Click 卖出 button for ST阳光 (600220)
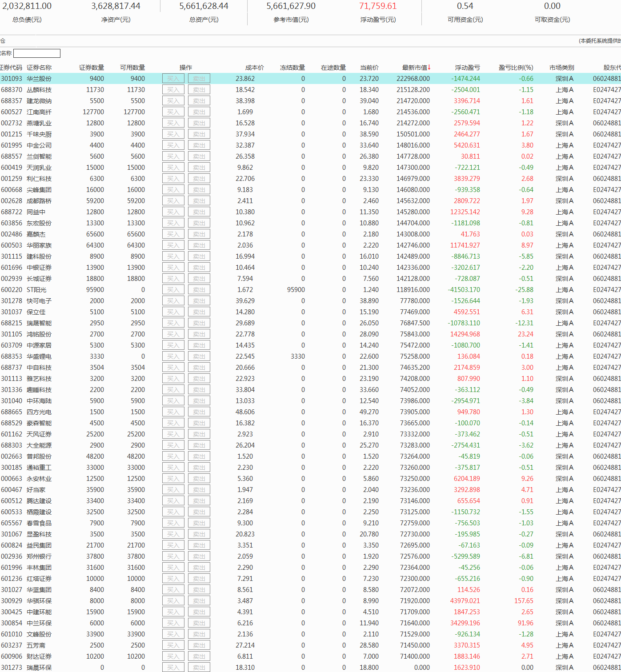 (x=199, y=290)
